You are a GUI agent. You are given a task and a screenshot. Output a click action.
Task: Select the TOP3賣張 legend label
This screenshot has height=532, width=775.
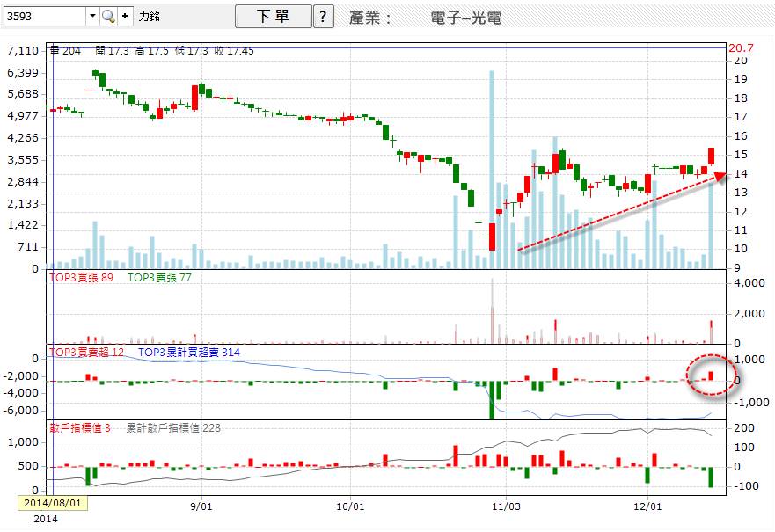[159, 277]
